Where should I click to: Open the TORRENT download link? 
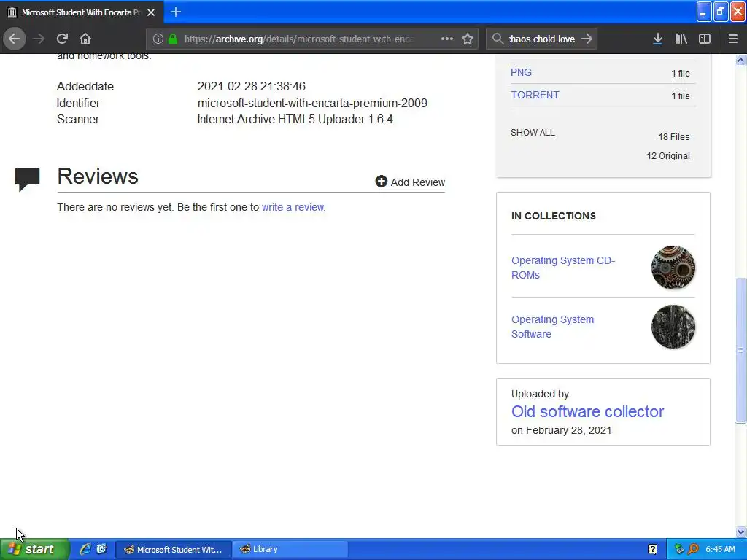(535, 95)
